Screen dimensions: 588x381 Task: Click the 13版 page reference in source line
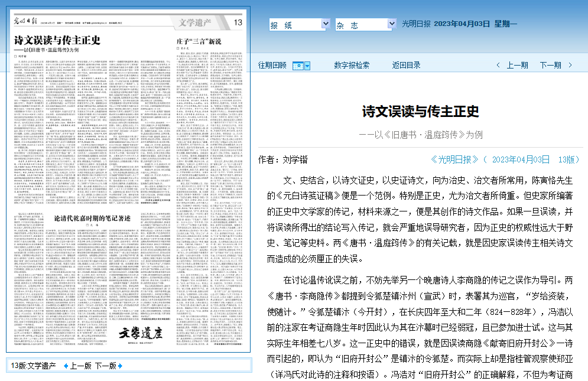click(x=566, y=159)
